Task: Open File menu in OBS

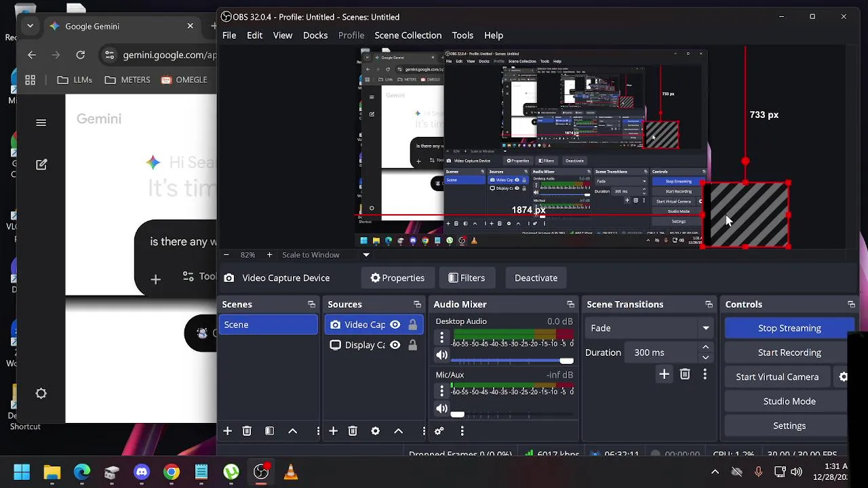Action: 229,35
